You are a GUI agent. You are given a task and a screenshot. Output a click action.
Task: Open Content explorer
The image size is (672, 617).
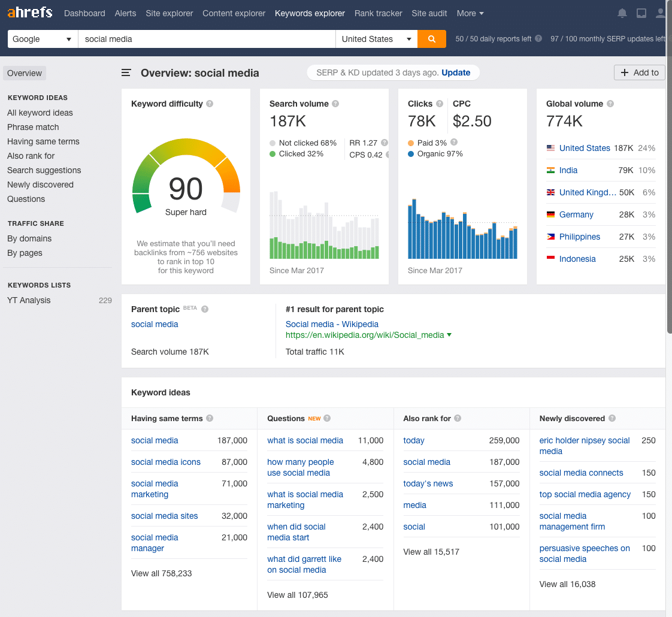[234, 13]
